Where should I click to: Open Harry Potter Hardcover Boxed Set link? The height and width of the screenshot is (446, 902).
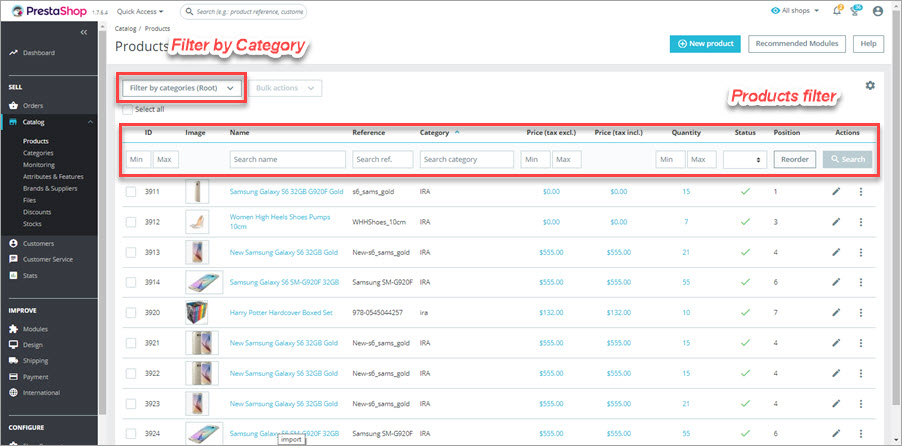click(x=281, y=312)
